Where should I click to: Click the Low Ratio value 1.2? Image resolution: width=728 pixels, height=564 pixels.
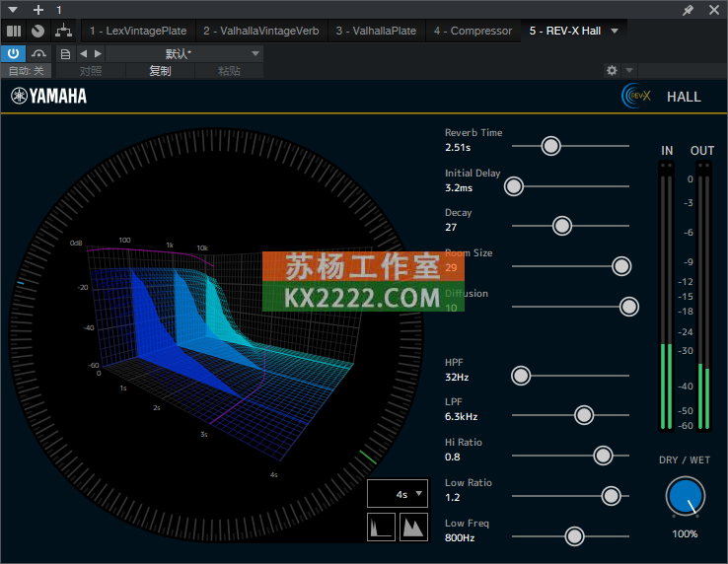[x=452, y=498]
